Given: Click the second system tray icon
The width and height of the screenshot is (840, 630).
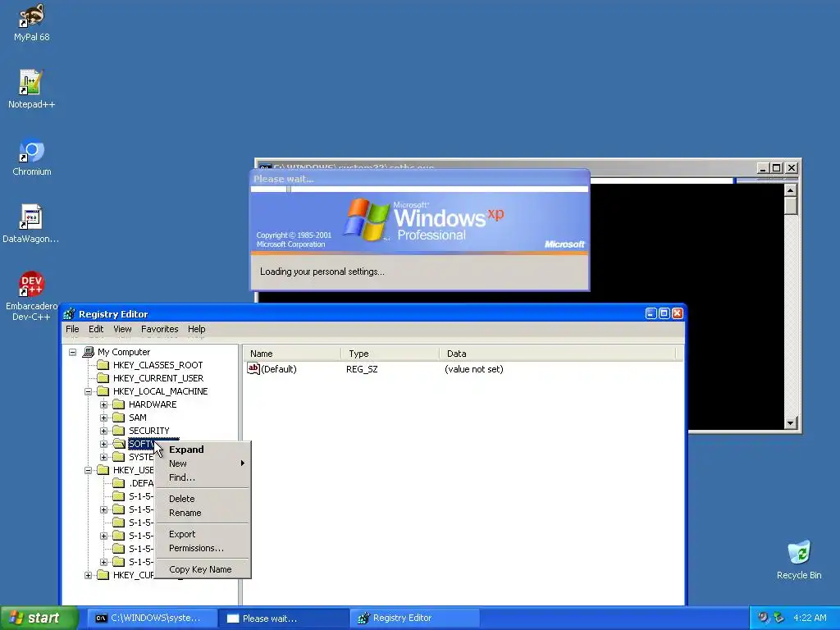Looking at the screenshot, I should pyautogui.click(x=779, y=618).
